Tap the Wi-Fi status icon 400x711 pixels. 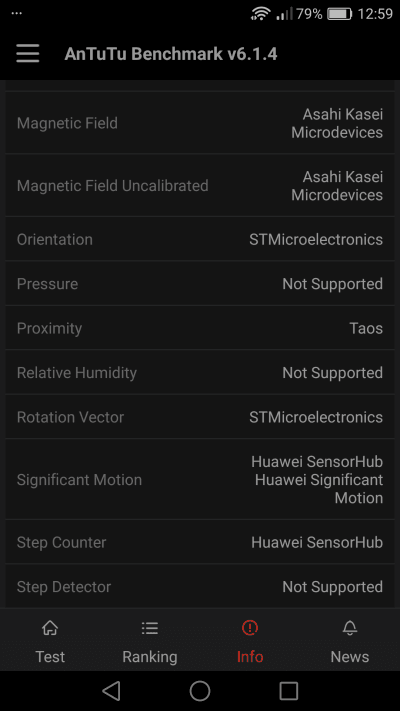pyautogui.click(x=261, y=14)
